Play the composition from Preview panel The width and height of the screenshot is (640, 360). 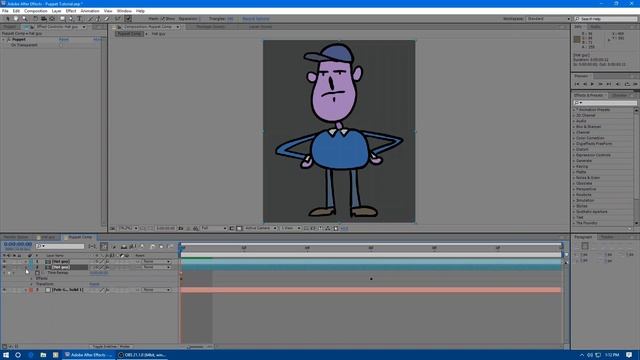(x=592, y=84)
